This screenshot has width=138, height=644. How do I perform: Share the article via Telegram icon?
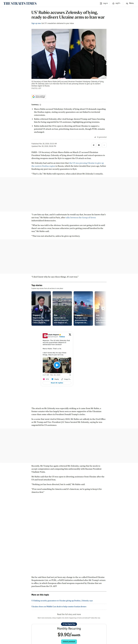93,145
